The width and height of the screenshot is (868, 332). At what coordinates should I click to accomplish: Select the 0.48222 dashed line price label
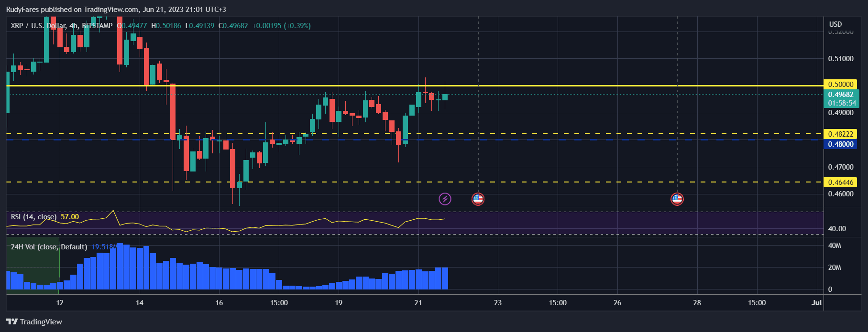point(840,135)
